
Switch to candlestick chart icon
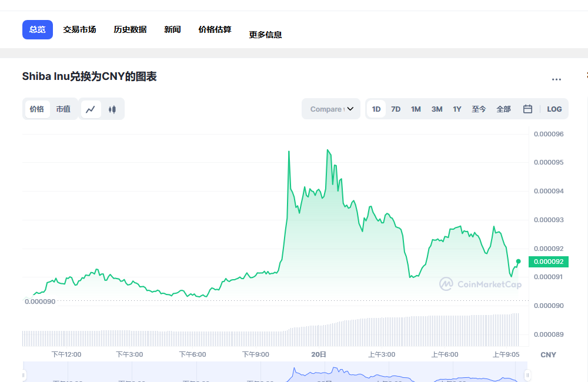pyautogui.click(x=112, y=109)
